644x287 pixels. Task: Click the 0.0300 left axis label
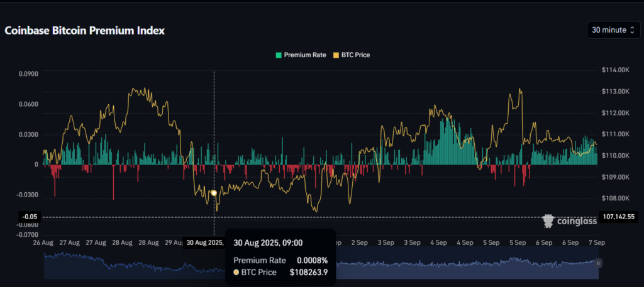pyautogui.click(x=28, y=134)
